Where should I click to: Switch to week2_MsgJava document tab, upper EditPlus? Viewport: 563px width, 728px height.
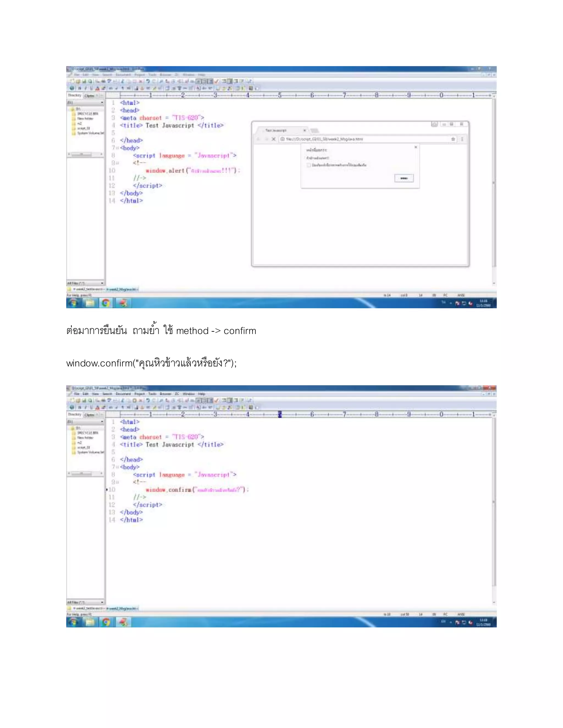click(x=122, y=289)
